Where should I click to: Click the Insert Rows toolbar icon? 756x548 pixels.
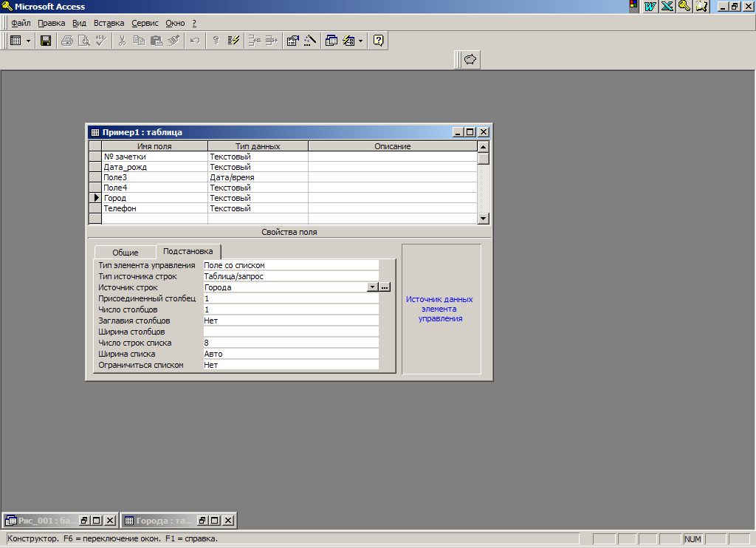[x=254, y=41]
